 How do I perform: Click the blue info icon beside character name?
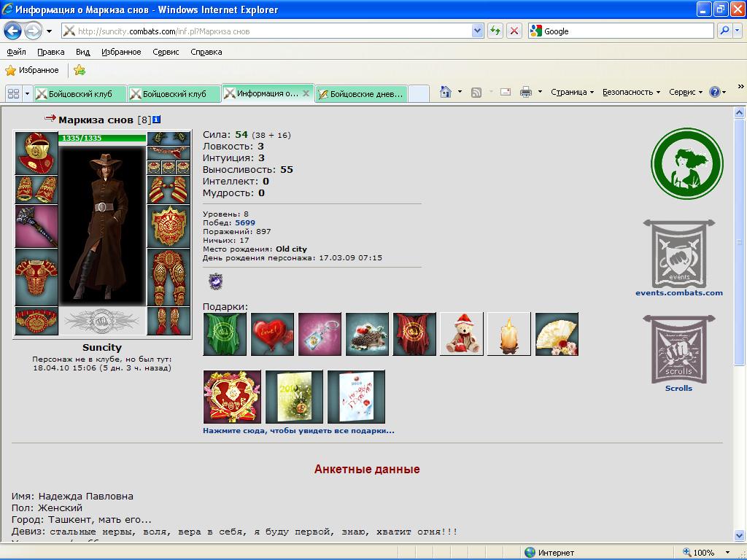click(x=156, y=120)
